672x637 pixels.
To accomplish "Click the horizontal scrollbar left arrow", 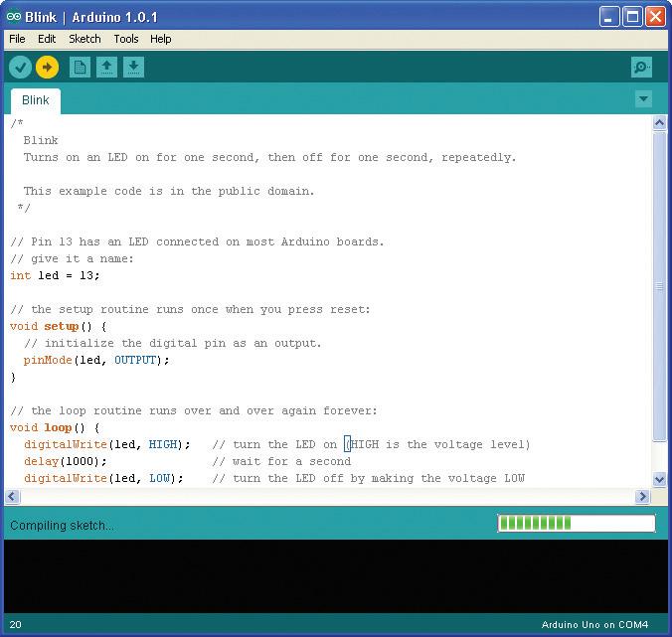I will 12,497.
